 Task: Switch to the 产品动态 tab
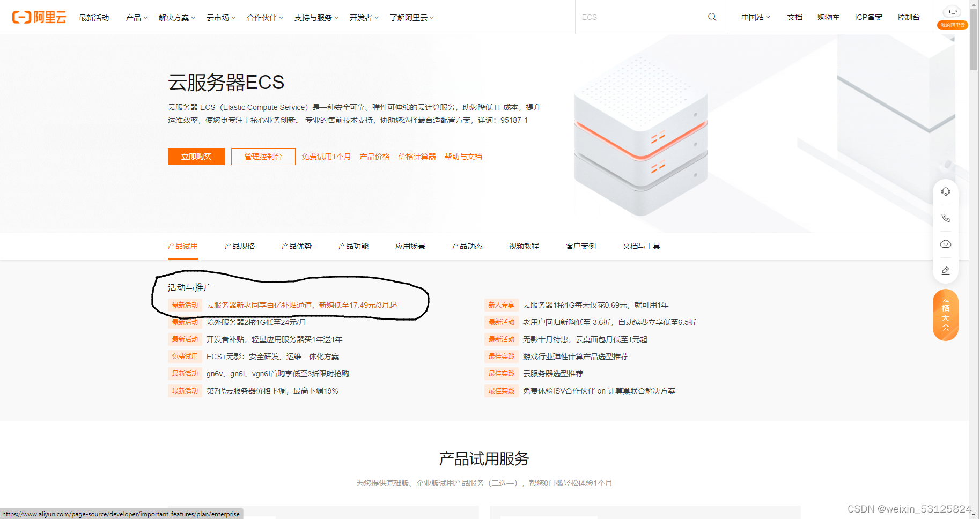coord(467,246)
